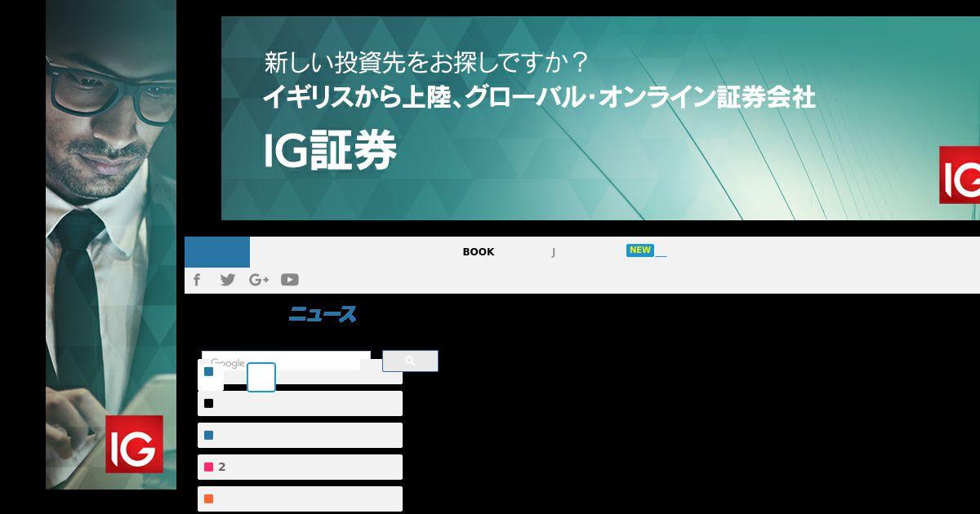
Task: Open the Google+ social icon
Action: (259, 280)
